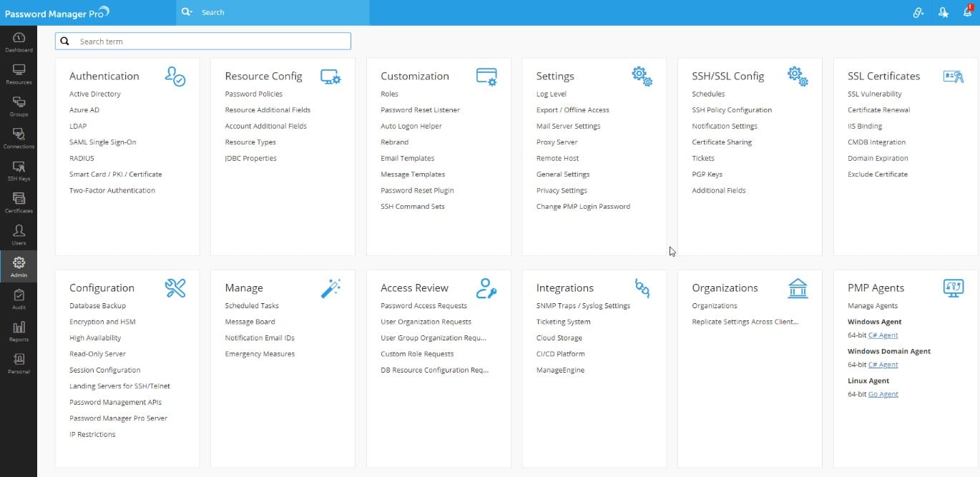Viewport: 980px width, 477px height.
Task: Download the Linux Go Agent
Action: [883, 395]
